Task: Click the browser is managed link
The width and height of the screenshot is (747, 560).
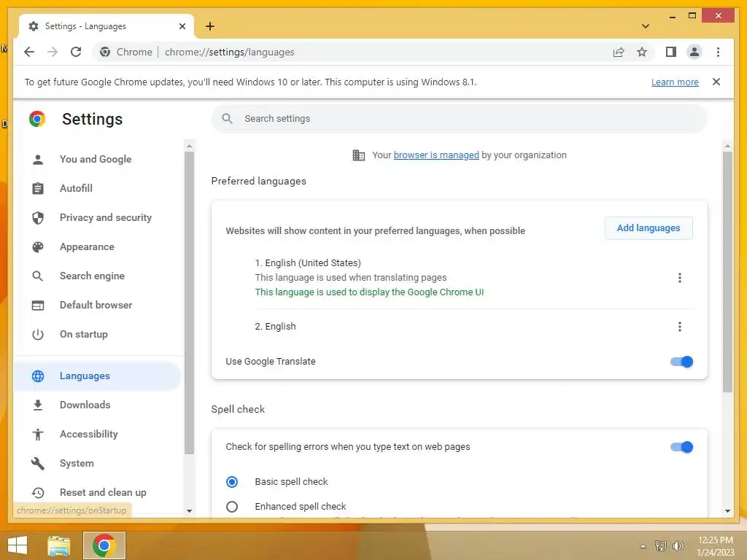Action: click(436, 155)
